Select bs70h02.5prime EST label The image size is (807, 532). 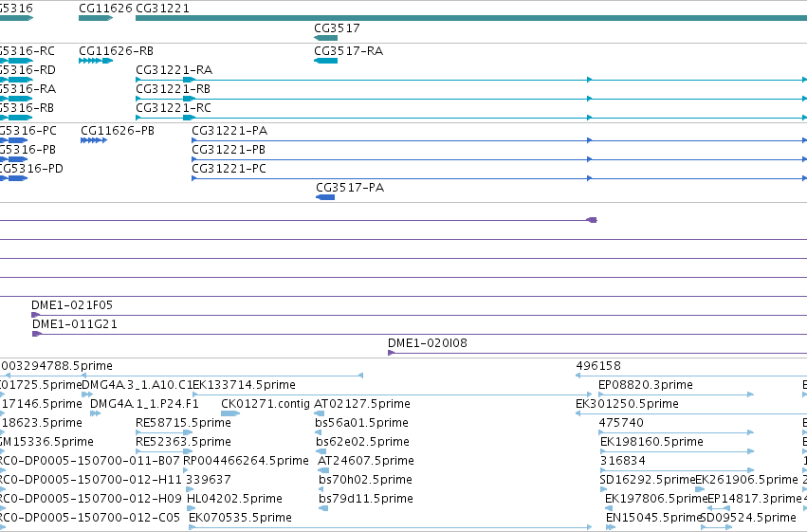click(365, 480)
